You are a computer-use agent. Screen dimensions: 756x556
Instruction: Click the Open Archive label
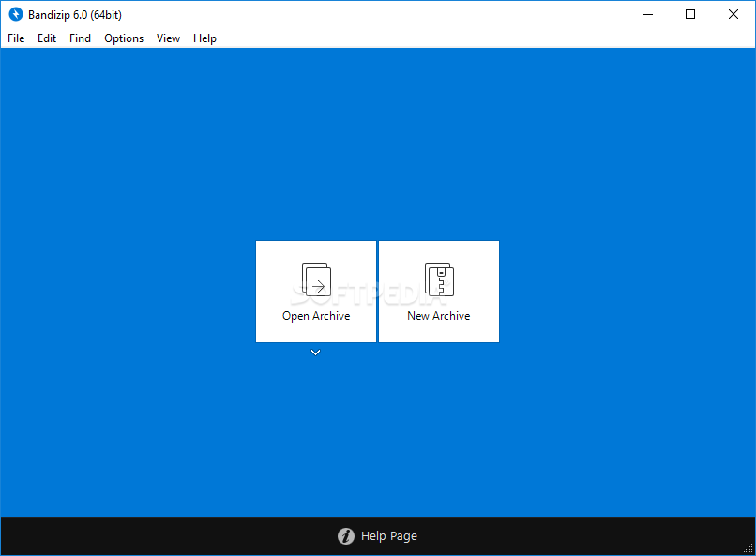point(316,316)
